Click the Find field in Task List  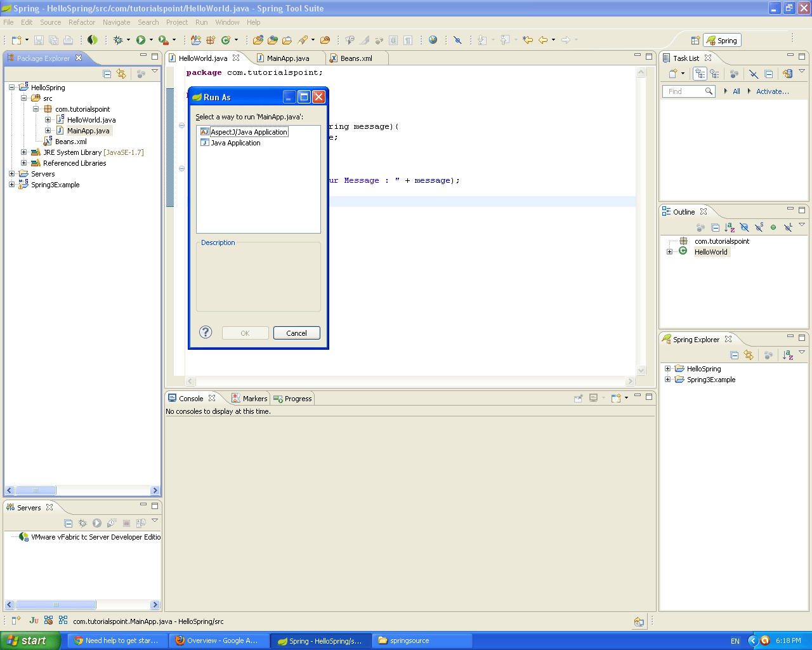pos(688,91)
